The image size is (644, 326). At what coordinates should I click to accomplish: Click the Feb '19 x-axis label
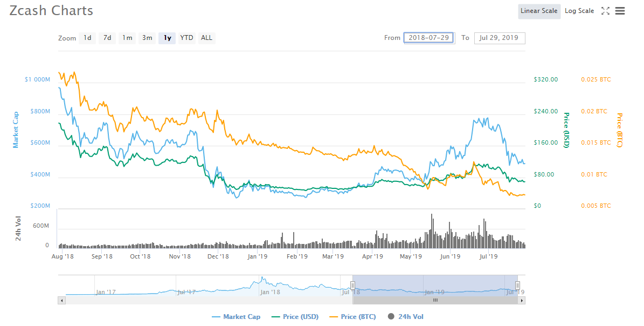point(297,256)
